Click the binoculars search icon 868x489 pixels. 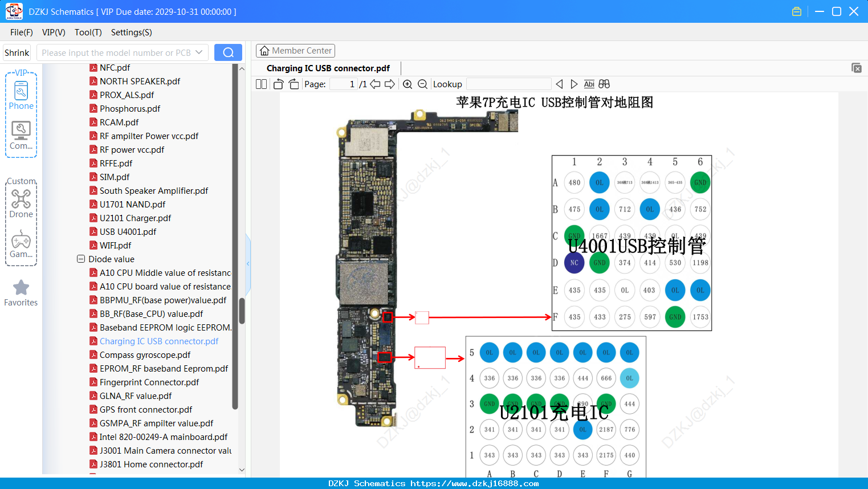(x=604, y=84)
